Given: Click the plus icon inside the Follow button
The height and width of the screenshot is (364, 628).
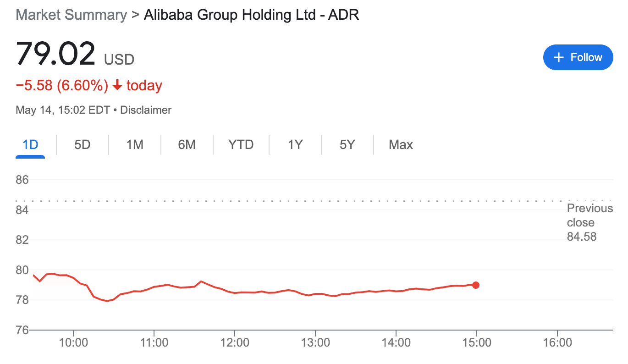Looking at the screenshot, I should point(558,57).
